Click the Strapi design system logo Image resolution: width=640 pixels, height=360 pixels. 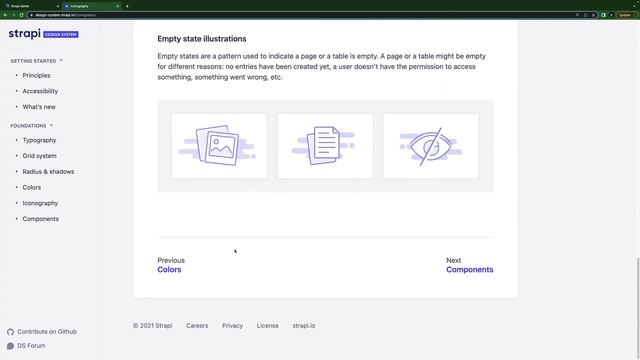(43, 33)
